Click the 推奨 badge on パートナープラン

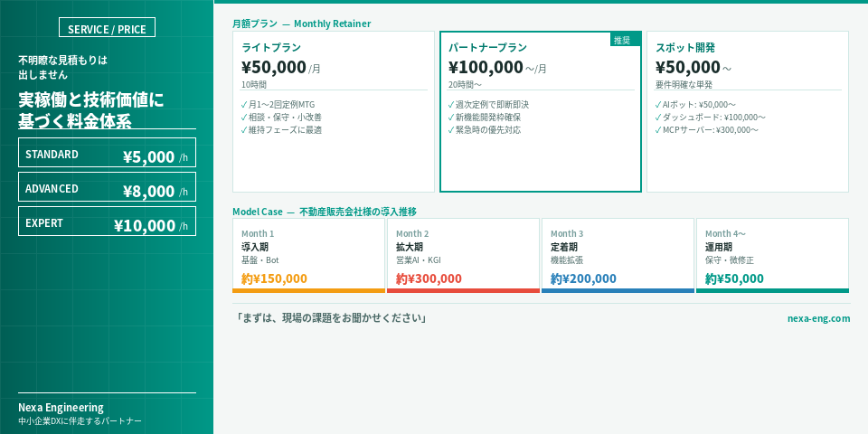pos(622,40)
